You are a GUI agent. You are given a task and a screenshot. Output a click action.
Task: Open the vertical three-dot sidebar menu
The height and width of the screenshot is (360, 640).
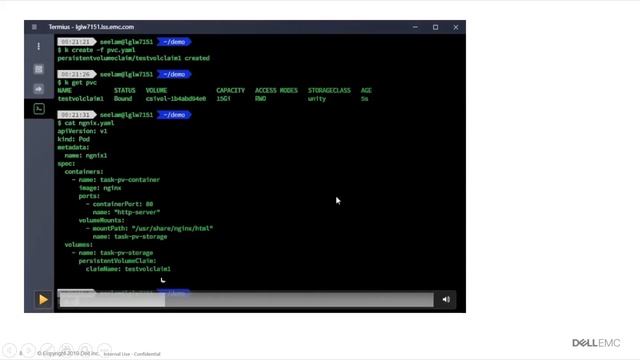39,47
